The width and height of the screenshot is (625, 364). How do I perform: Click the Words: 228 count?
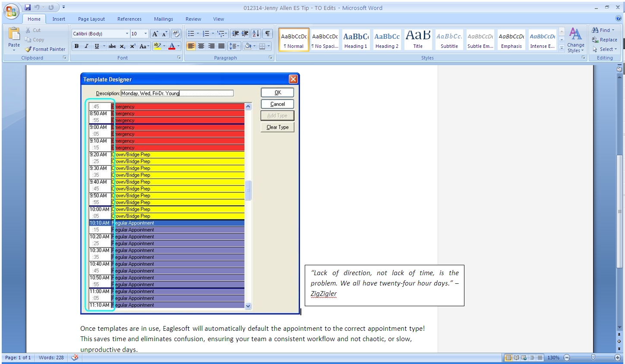tap(51, 358)
